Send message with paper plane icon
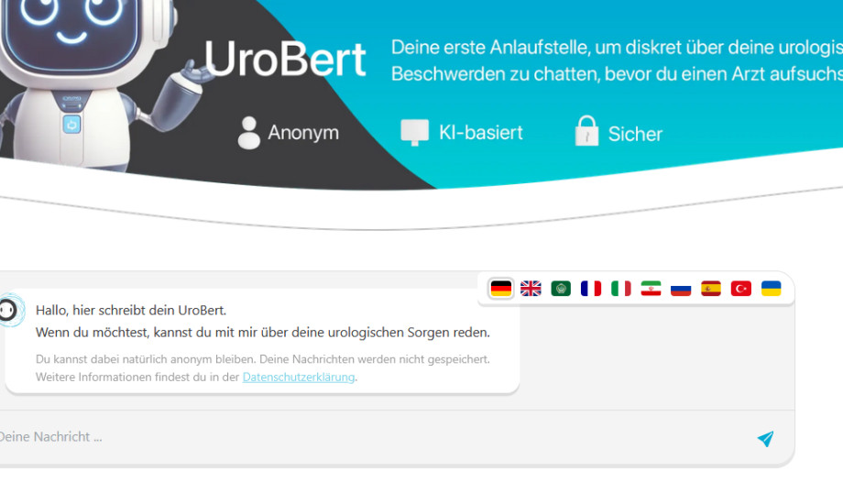The width and height of the screenshot is (843, 504). coord(765,439)
